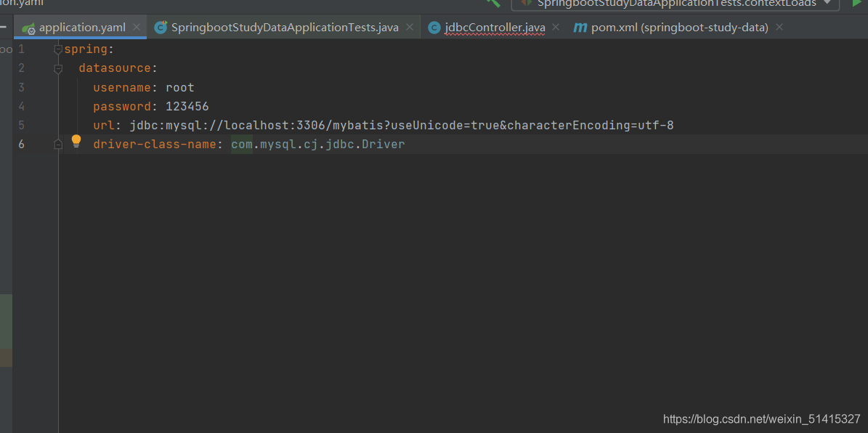Close the application.yaml tab

pyautogui.click(x=136, y=27)
